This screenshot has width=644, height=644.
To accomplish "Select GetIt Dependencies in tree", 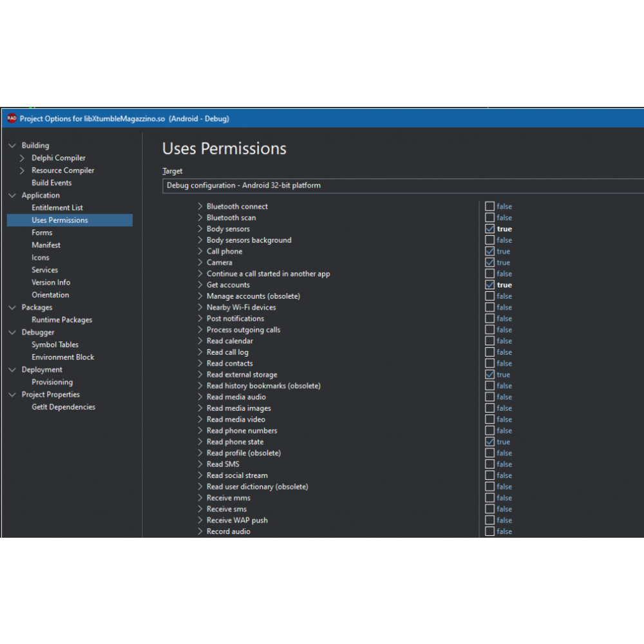I will point(63,407).
